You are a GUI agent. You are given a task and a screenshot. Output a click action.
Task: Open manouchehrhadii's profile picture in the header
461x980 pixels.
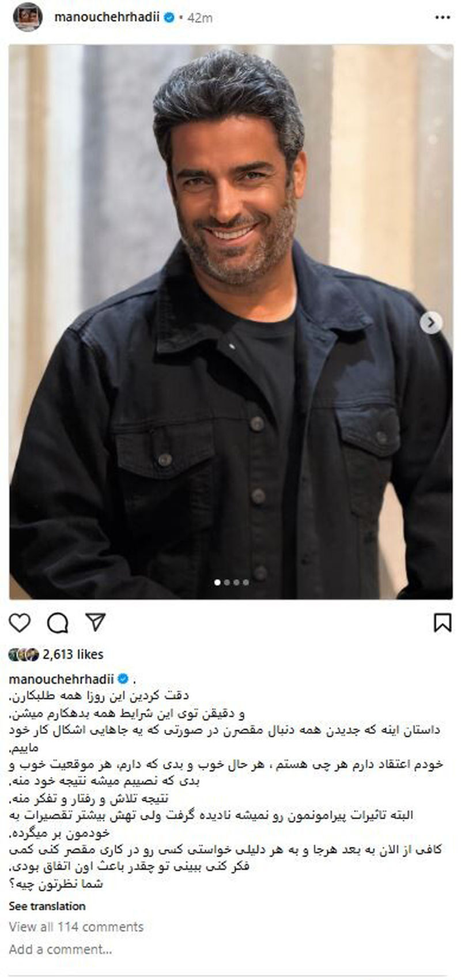click(x=27, y=17)
